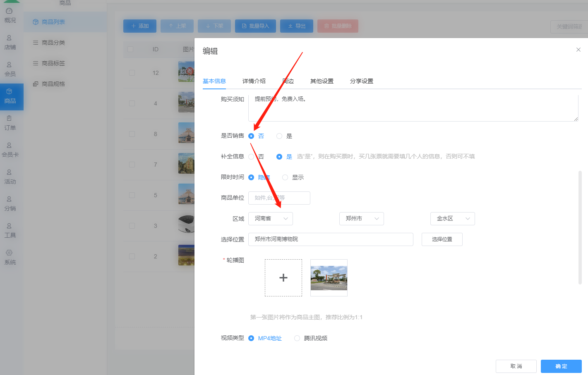Set 限时时间 to 显示
The width and height of the screenshot is (588, 375).
(x=285, y=177)
